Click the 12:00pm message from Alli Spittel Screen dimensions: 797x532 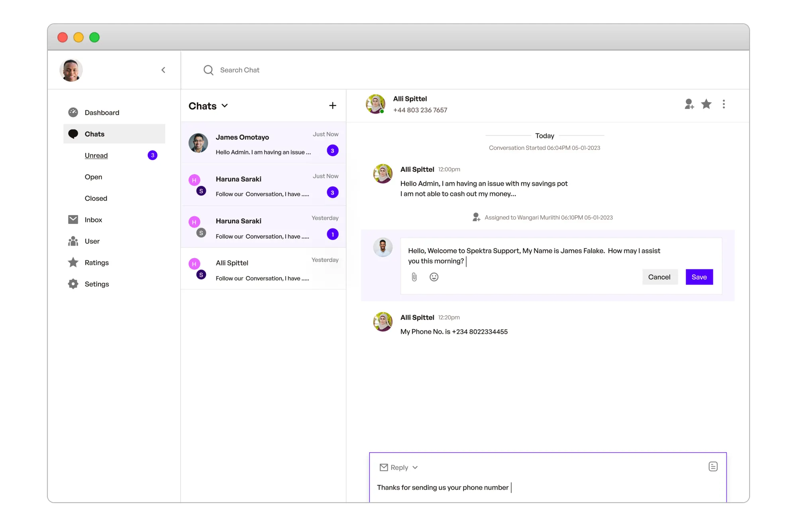(x=484, y=188)
